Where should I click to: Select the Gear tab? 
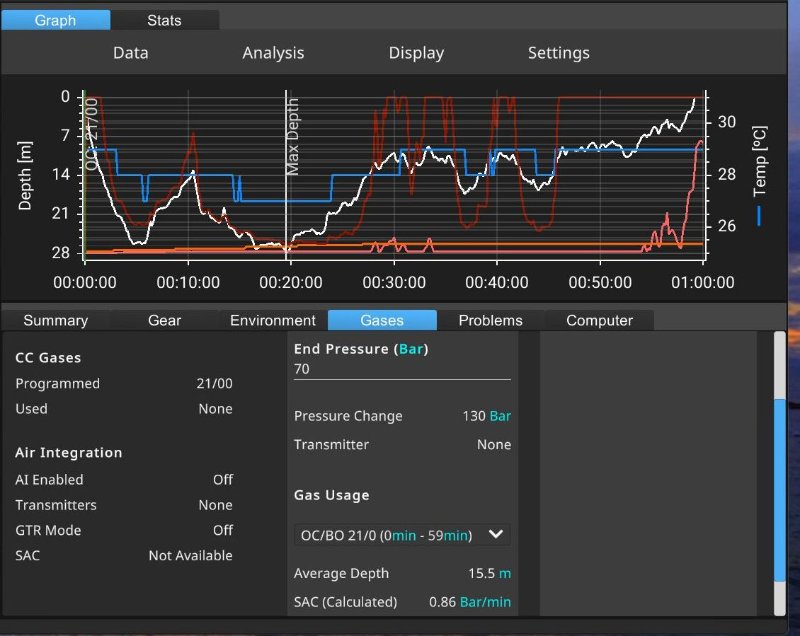165,320
